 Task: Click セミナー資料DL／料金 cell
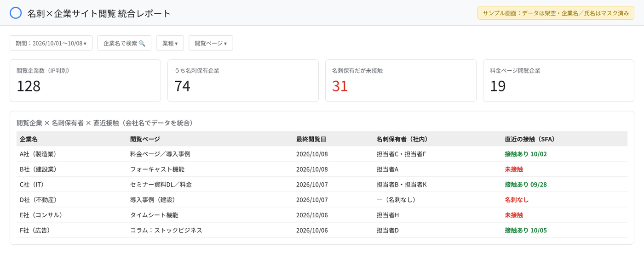pos(161,184)
